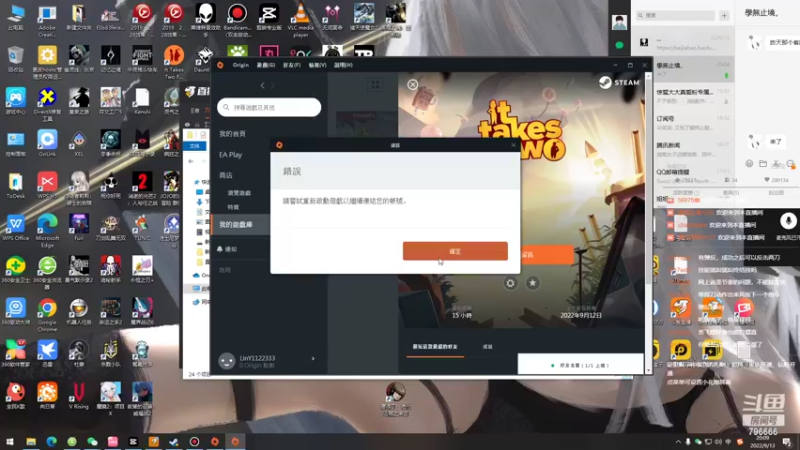800x450 pixels.
Task: Open Google Chrome desktop shortcut
Action: tap(47, 315)
